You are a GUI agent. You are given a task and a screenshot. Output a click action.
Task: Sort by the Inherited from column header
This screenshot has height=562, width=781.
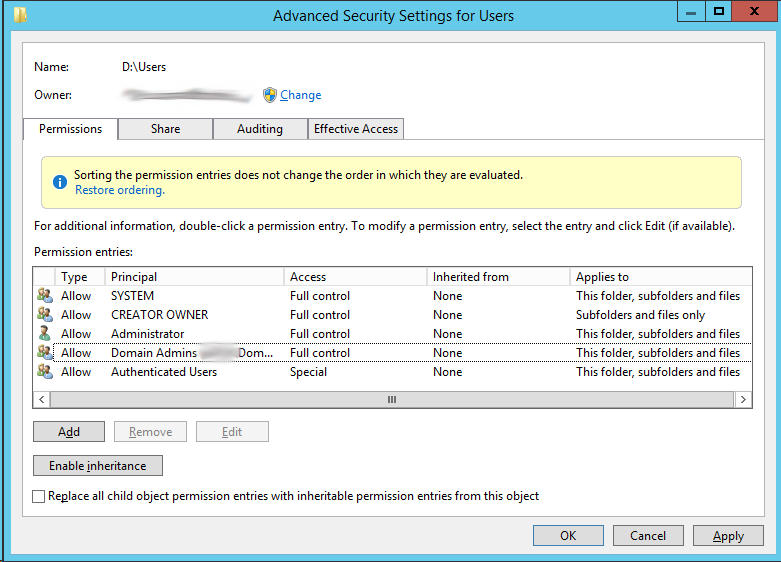coord(498,277)
